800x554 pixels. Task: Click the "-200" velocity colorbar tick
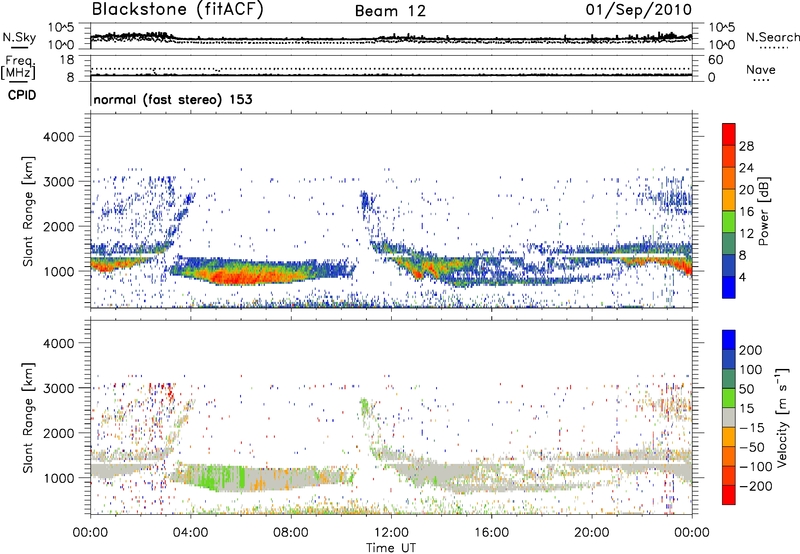754,486
